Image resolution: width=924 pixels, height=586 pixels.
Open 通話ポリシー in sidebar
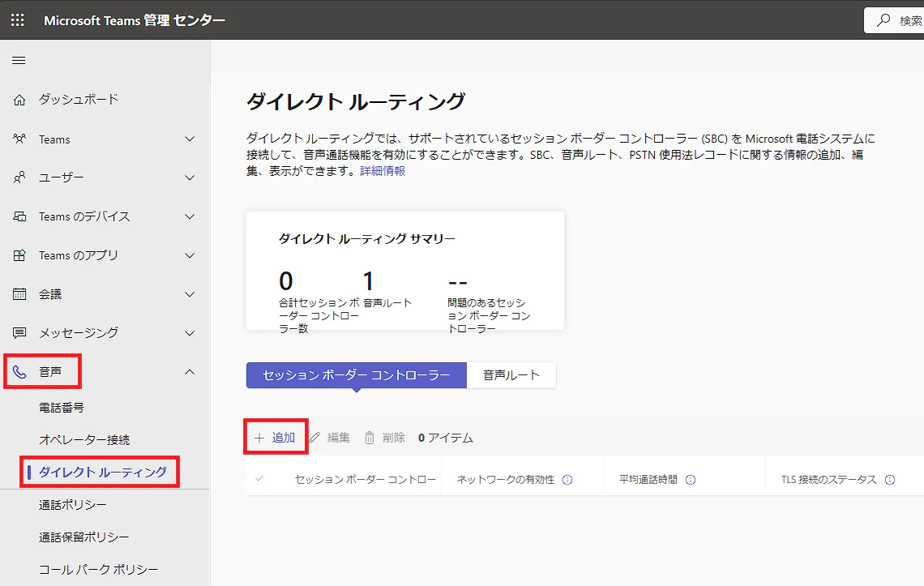pyautogui.click(x=72, y=505)
